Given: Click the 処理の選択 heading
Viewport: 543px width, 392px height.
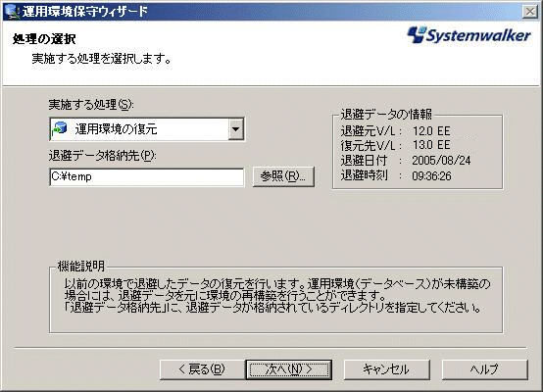Looking at the screenshot, I should click(44, 39).
